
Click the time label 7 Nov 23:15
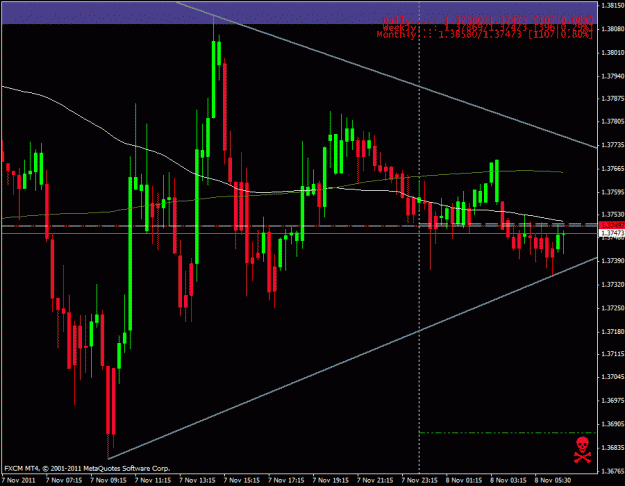(x=420, y=480)
